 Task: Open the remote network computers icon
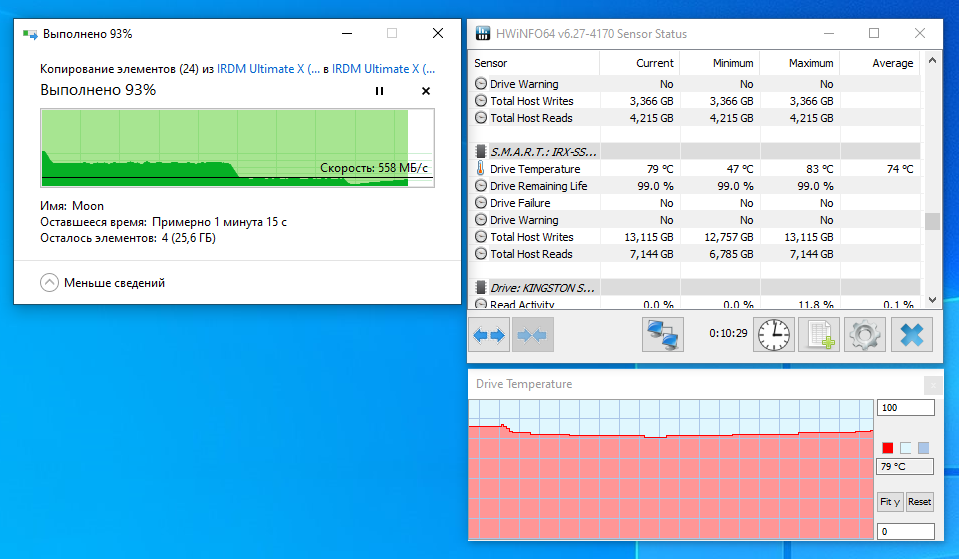pyautogui.click(x=663, y=335)
